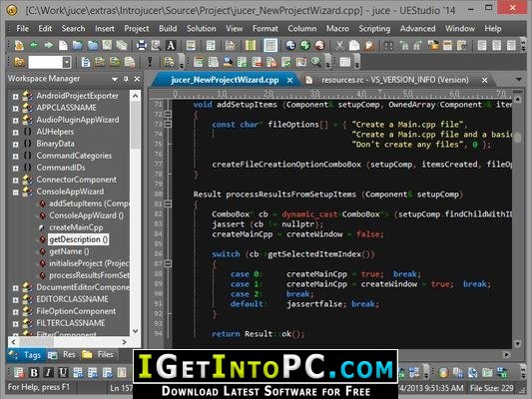
Task: Switch to resources.rc VS_VERSION_INFO tab
Action: [x=395, y=80]
